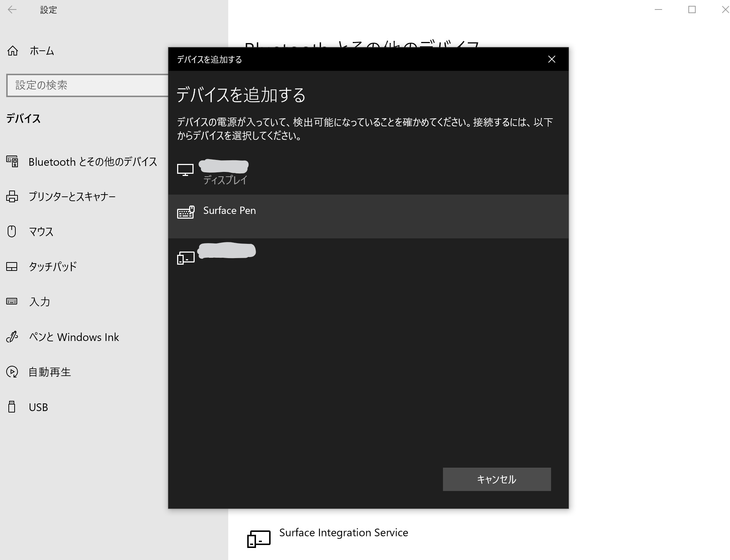Minimize the Settings window
Image resolution: width=730 pixels, height=560 pixels.
coord(658,10)
